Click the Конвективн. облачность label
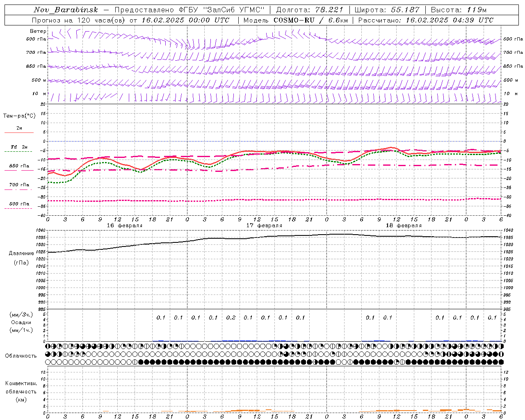The height and width of the screenshot is (420, 525). tap(21, 388)
